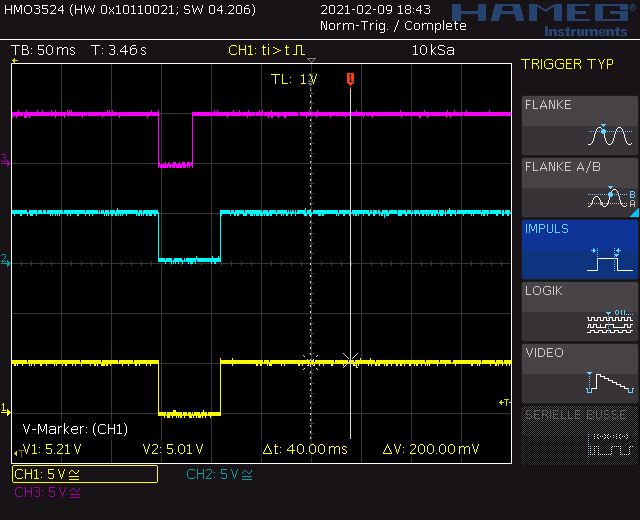The height and width of the screenshot is (520, 640).
Task: Click the HMO3524 hardware version text
Action: [130, 9]
